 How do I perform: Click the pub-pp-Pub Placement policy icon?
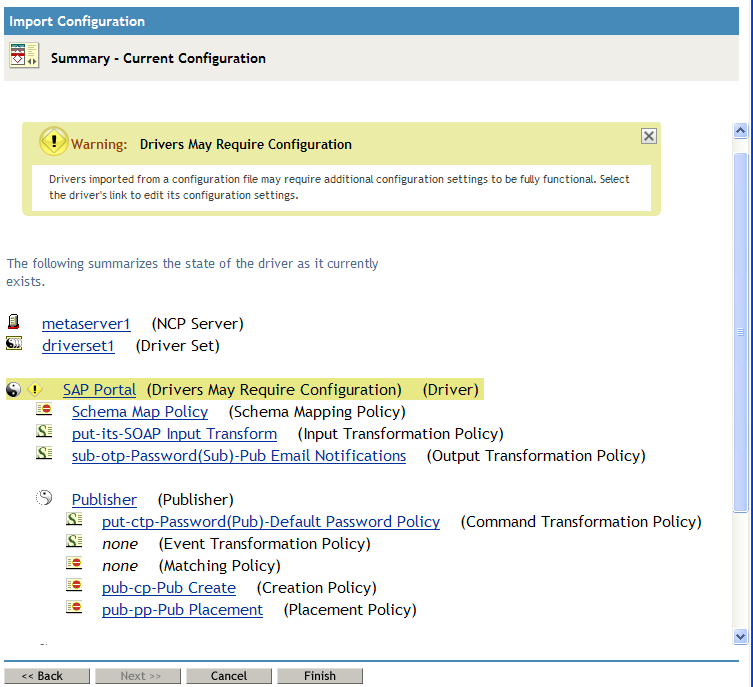74,608
